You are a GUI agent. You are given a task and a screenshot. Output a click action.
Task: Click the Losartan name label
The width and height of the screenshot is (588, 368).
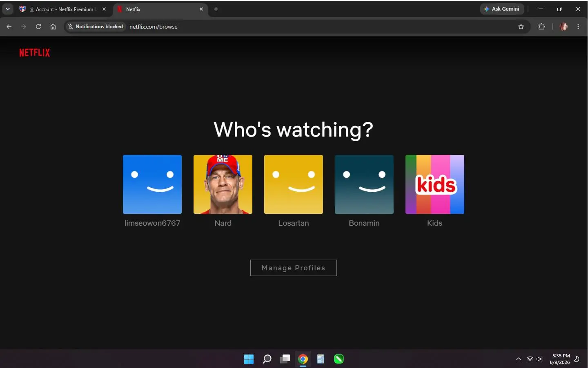(x=294, y=223)
